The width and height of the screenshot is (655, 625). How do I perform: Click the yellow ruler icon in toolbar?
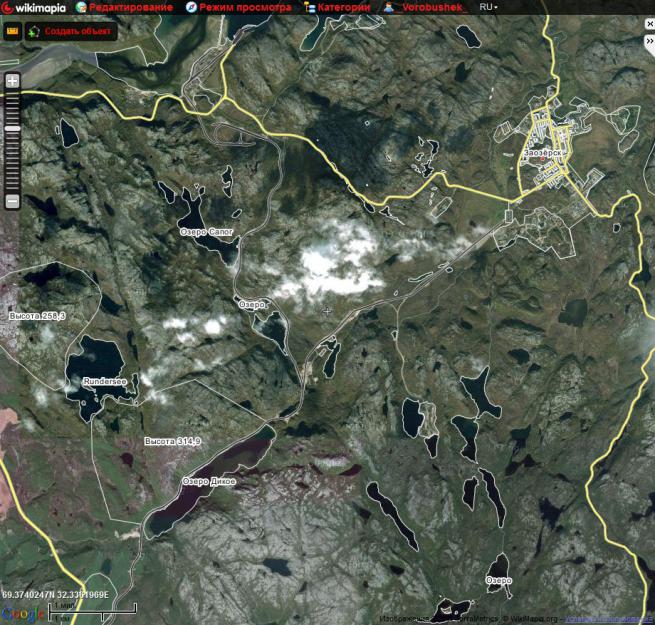pyautogui.click(x=13, y=31)
